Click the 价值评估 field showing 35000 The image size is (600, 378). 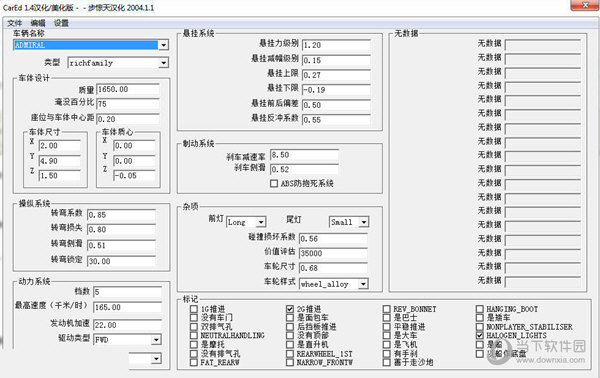click(x=333, y=253)
